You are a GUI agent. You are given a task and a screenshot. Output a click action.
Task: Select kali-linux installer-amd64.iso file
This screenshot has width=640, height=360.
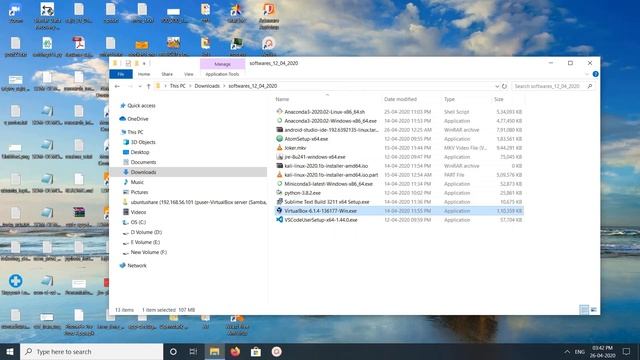pos(326,166)
